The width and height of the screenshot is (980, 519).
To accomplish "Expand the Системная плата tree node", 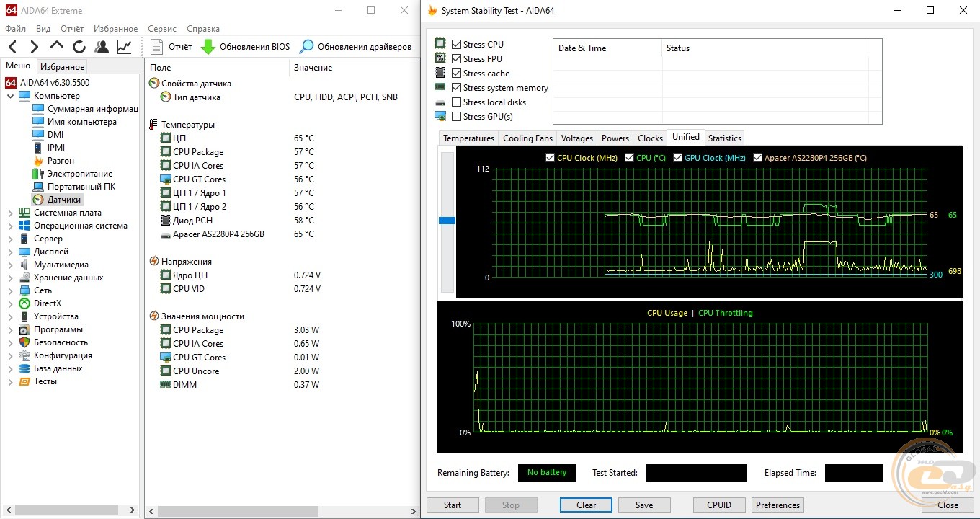I will pos(11,213).
